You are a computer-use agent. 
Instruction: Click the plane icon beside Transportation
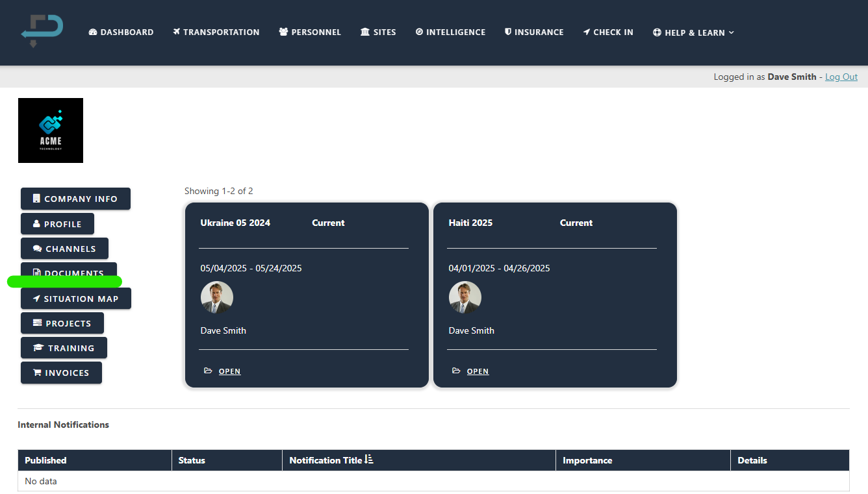(x=175, y=32)
